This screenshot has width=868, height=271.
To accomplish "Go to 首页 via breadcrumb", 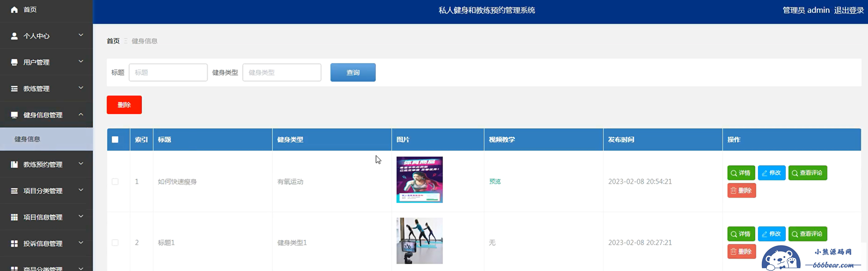I will click(113, 41).
